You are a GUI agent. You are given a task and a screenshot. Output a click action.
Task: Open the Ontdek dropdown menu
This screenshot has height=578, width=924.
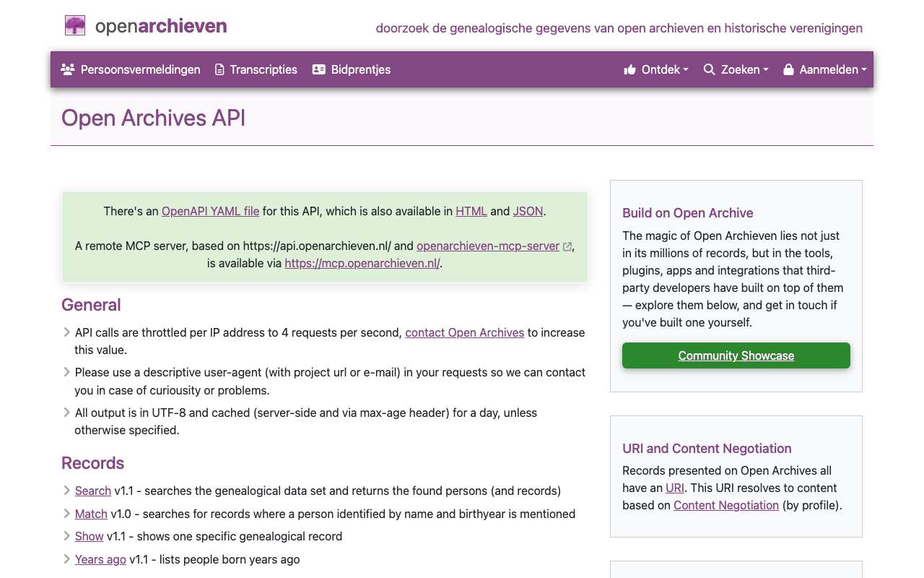point(656,69)
